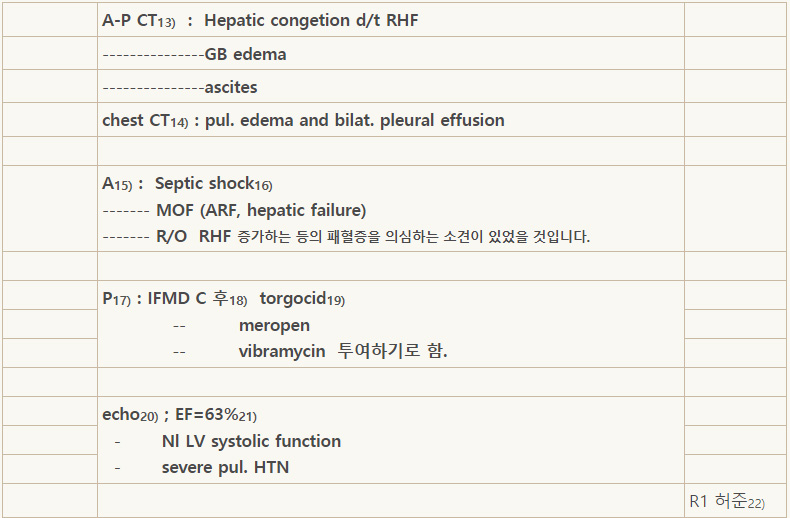
Task: Click pul. edema and bilat. pleural effusion
Action: tap(355, 120)
